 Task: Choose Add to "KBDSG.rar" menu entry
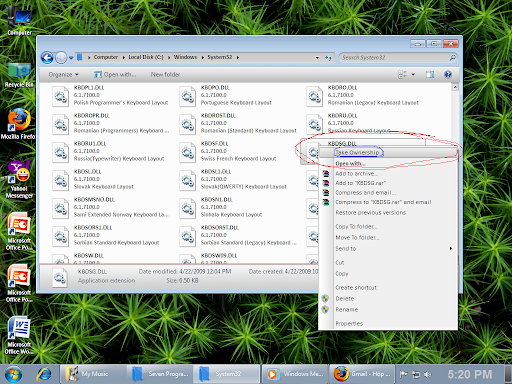pyautogui.click(x=388, y=183)
